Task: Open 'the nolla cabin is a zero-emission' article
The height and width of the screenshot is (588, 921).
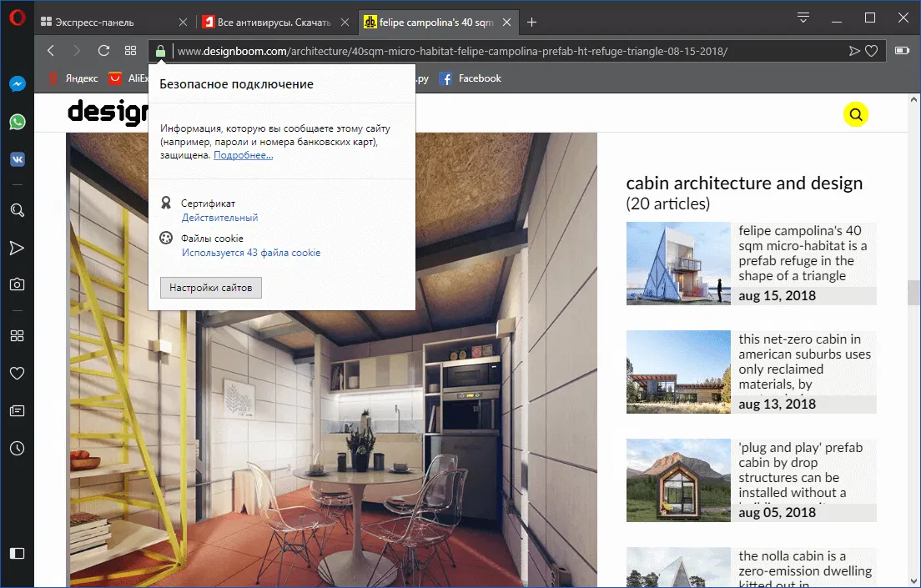Action: tap(805, 567)
